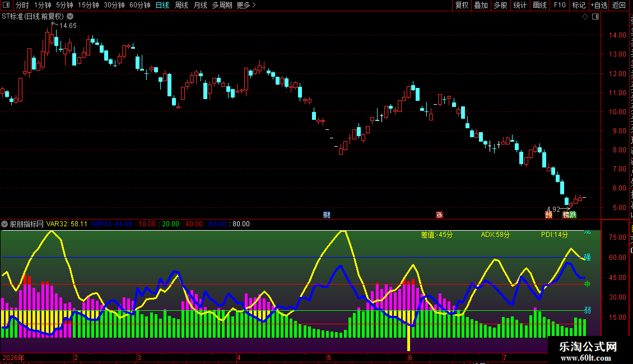Click the 2026年 date axis label

coord(13,357)
